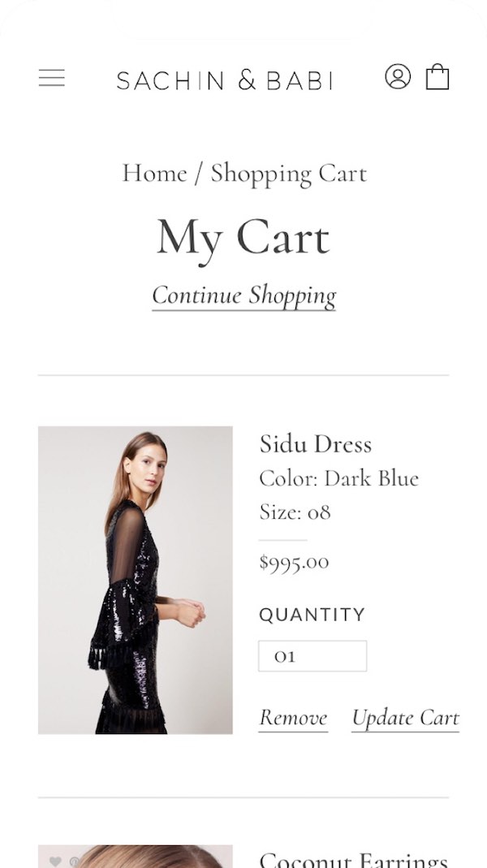This screenshot has height=868, width=487.
Task: Go to Home breadcrumb link
Action: click(x=154, y=173)
